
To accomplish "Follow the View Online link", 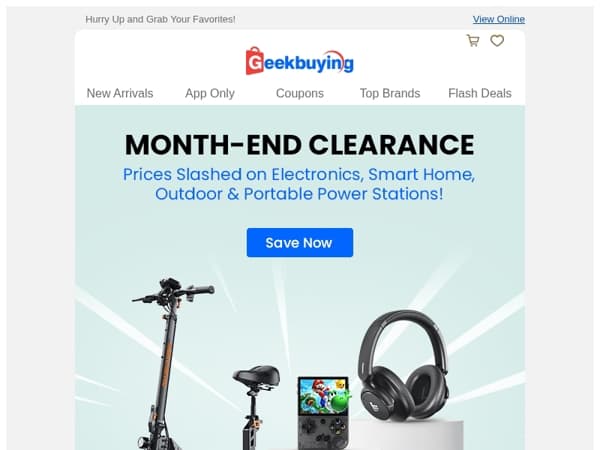I will point(499,19).
